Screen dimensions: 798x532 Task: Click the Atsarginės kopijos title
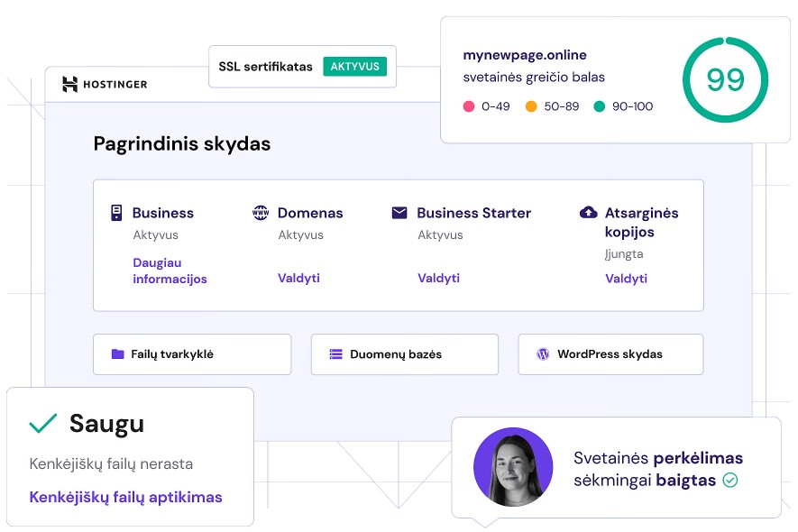pyautogui.click(x=641, y=223)
